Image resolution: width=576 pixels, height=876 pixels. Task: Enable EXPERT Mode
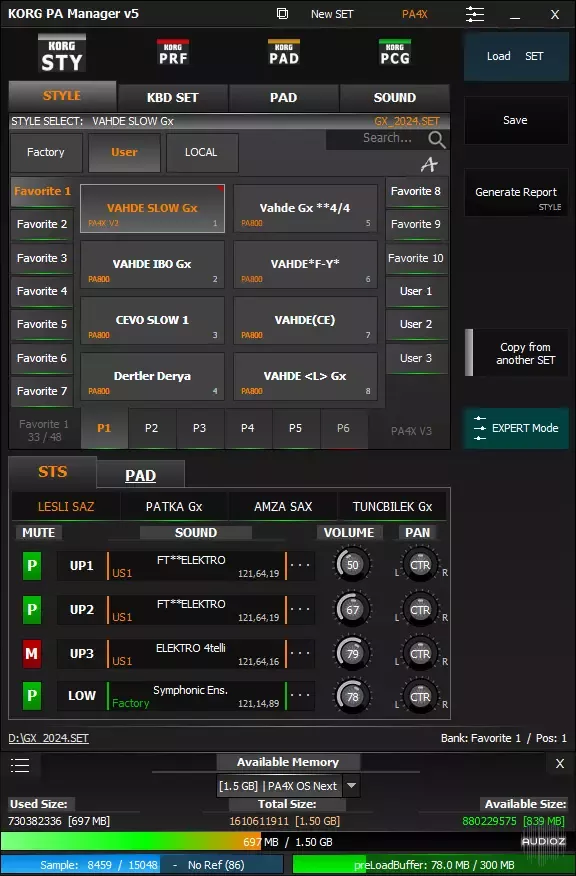click(516, 428)
